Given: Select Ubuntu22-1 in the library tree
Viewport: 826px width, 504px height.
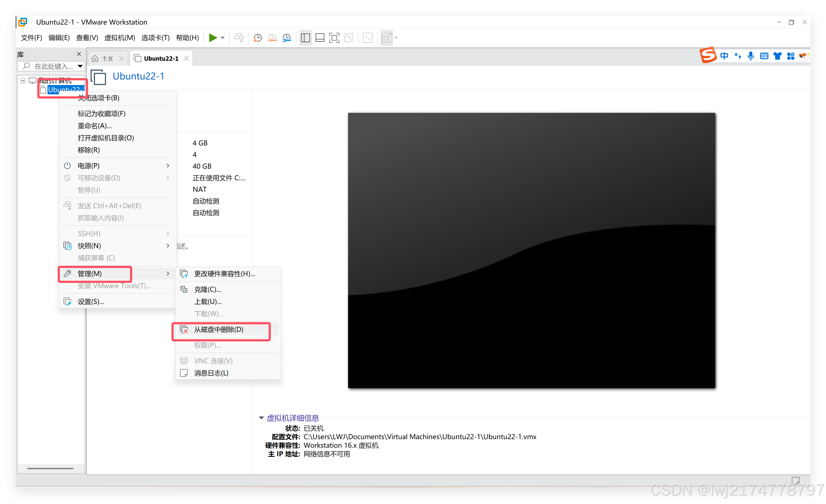Looking at the screenshot, I should 66,90.
